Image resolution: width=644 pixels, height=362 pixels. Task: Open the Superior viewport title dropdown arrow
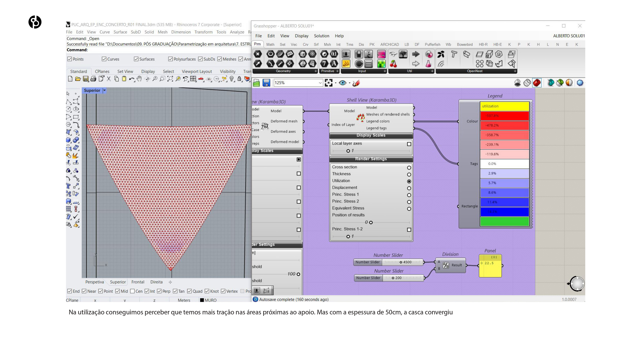pyautogui.click(x=104, y=90)
